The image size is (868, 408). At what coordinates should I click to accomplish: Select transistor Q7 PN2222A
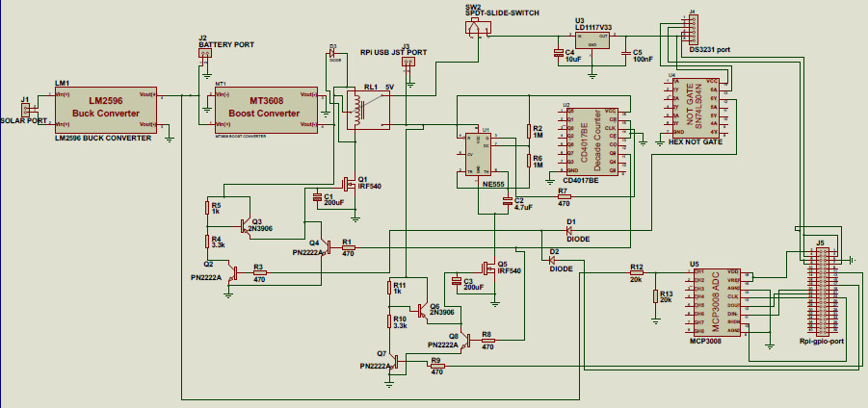395,363
